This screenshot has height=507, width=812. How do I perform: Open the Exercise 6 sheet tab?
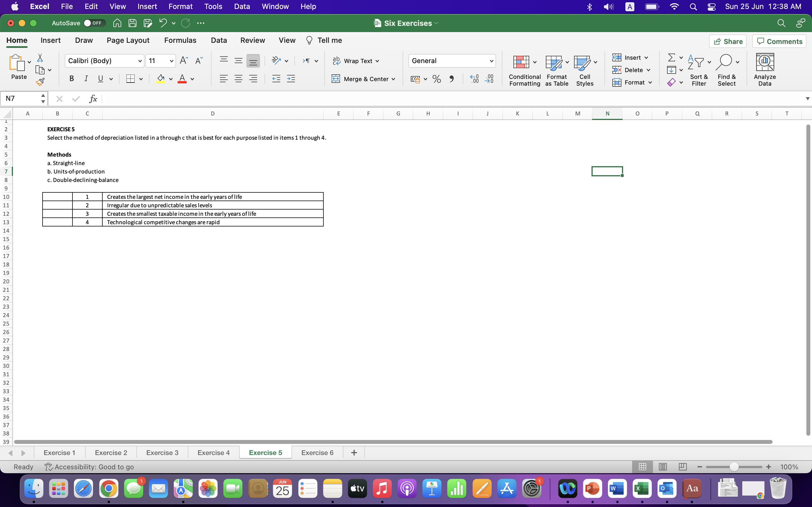tap(317, 452)
